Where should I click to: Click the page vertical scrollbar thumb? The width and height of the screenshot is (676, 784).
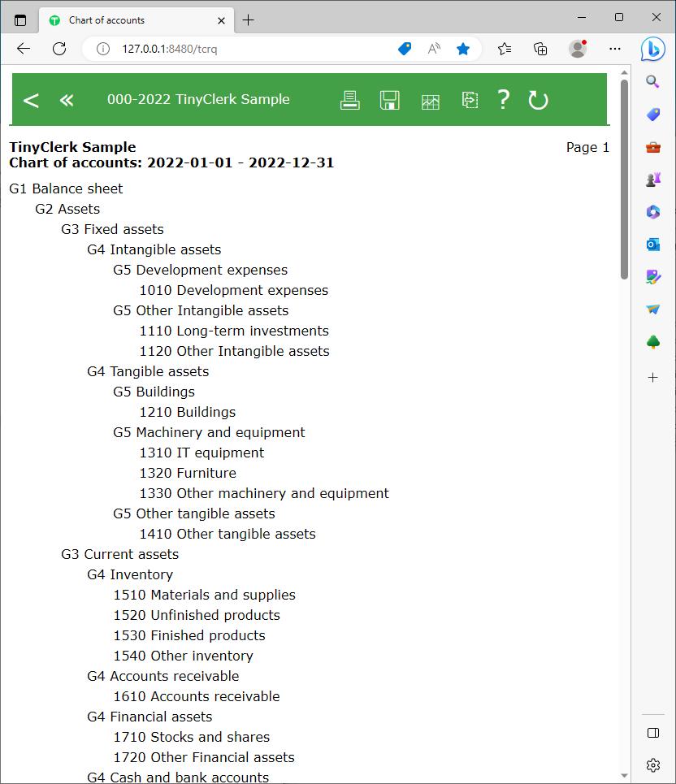(x=624, y=179)
